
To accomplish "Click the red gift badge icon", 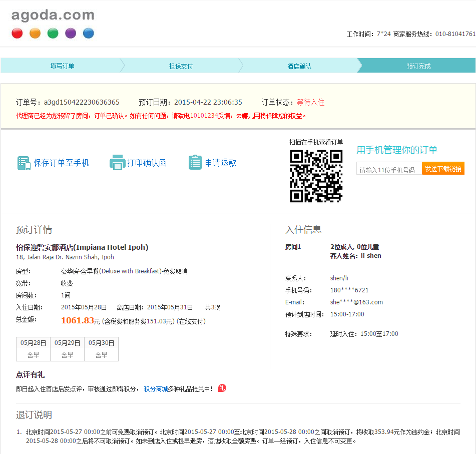I will click(x=222, y=388).
